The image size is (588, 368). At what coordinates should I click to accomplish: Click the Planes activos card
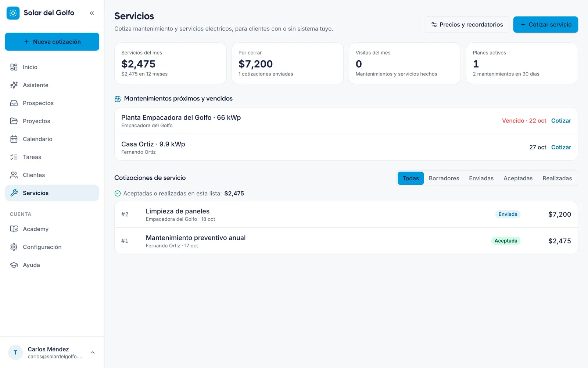click(522, 63)
